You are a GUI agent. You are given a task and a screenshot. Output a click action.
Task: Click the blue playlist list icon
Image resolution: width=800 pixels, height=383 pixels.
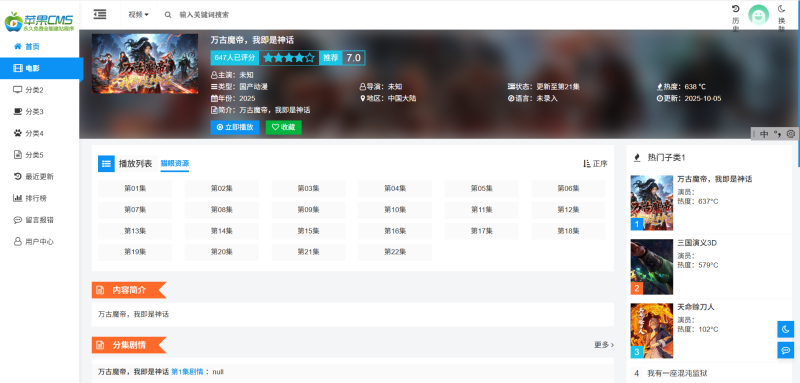pyautogui.click(x=106, y=164)
